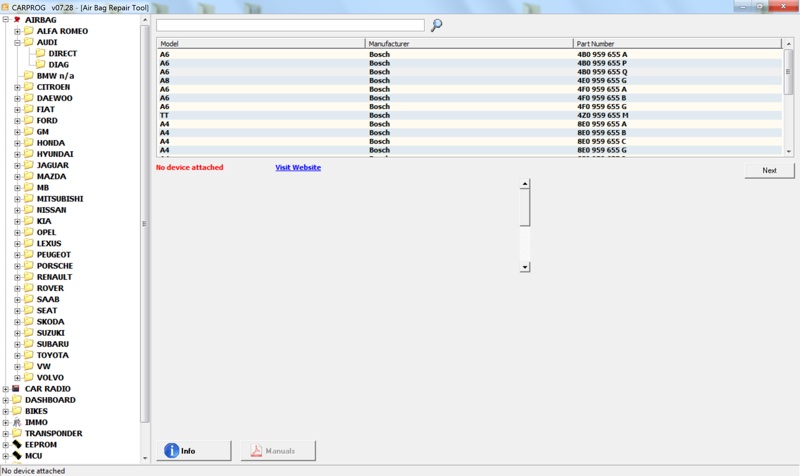Sort by the Model column header
Image resolution: width=800 pixels, height=476 pixels.
261,43
